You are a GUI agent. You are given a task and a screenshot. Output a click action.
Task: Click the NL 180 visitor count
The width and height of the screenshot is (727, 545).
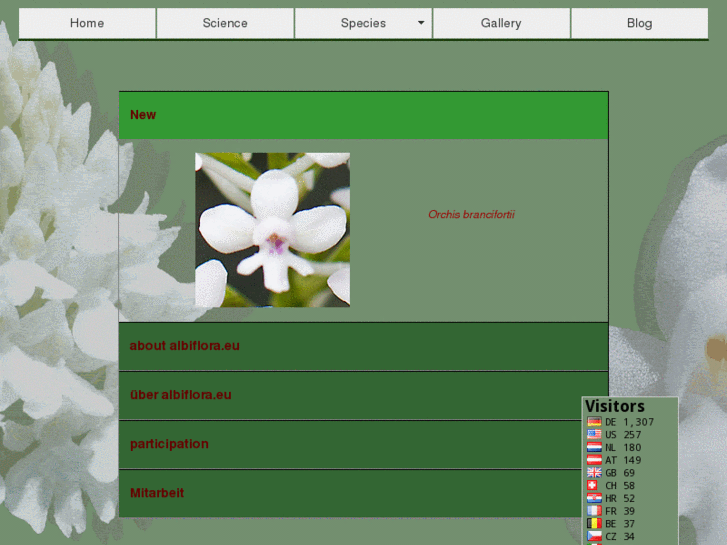pyautogui.click(x=623, y=448)
